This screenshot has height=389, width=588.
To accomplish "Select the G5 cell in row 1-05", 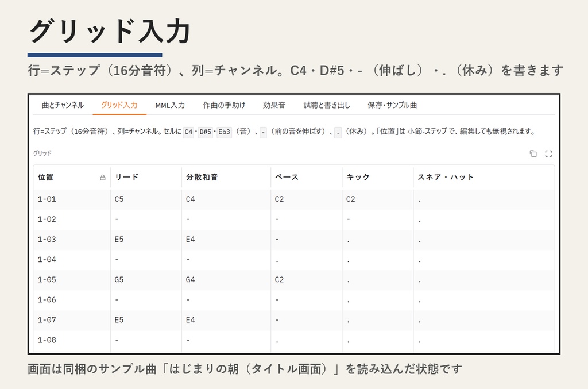I will point(146,280).
